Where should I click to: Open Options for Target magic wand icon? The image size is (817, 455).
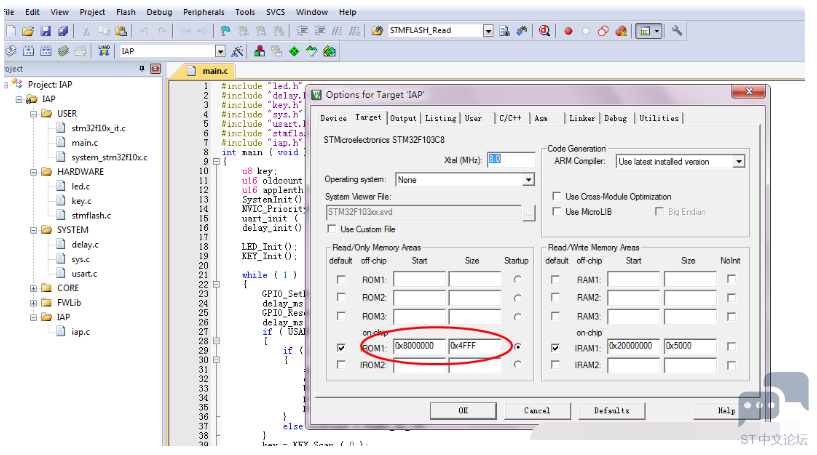[x=238, y=51]
